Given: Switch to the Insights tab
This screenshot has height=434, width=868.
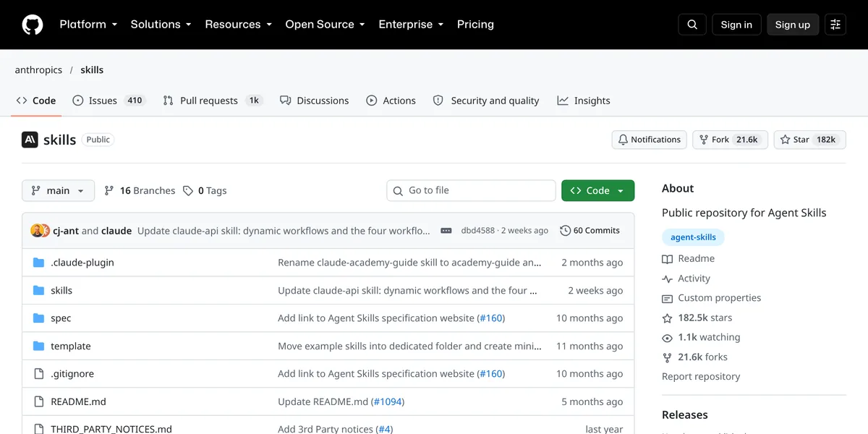Looking at the screenshot, I should point(584,101).
